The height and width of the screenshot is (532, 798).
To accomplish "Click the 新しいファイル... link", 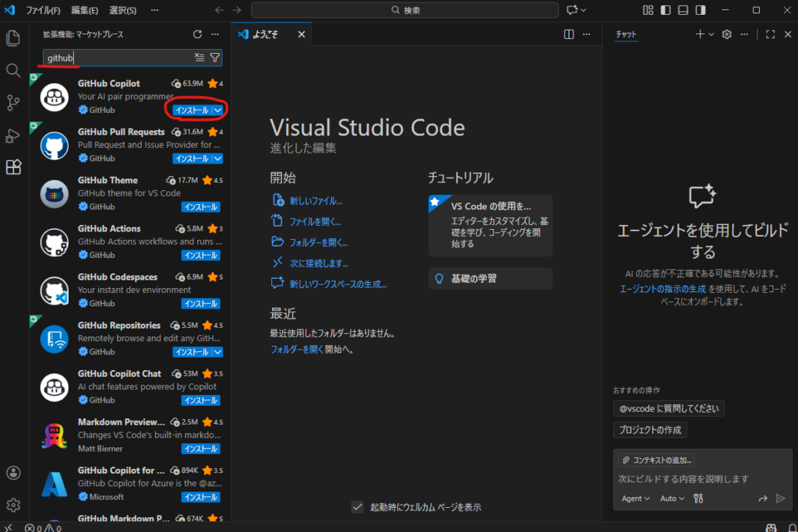I will click(x=316, y=200).
